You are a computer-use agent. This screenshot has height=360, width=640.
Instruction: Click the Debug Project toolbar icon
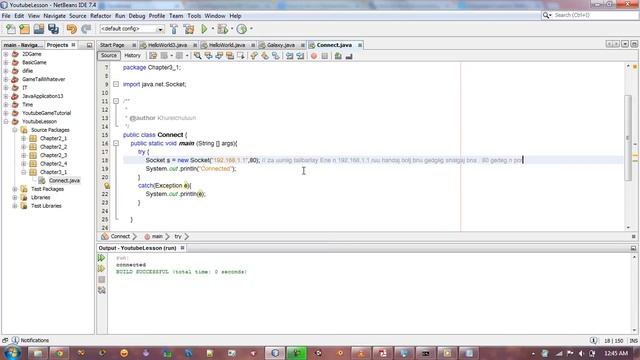[x=222, y=29]
